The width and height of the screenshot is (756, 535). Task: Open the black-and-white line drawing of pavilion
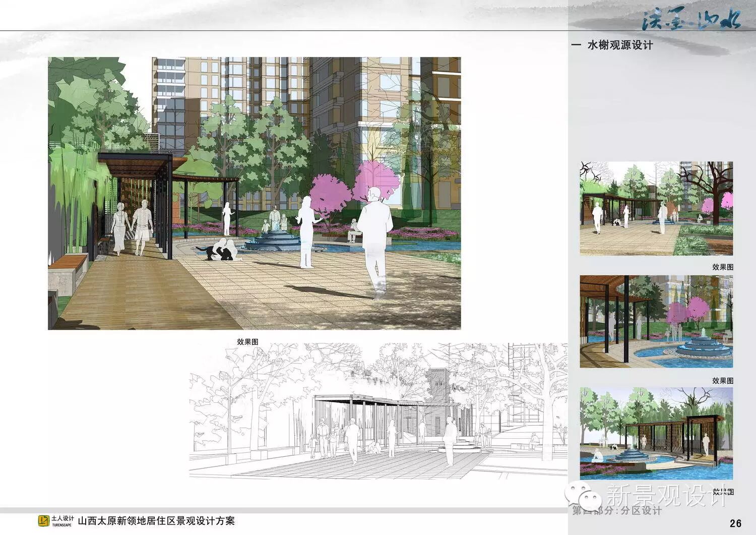pyautogui.click(x=379, y=410)
